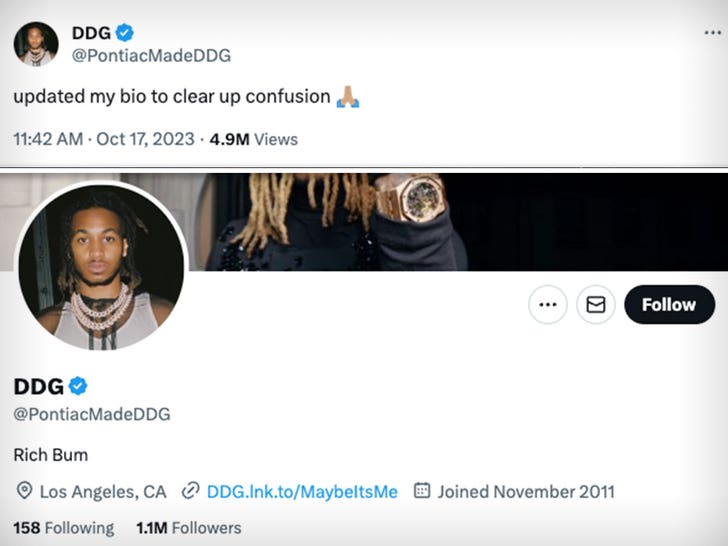Open the DDG.lnk.to/MaybeItsMe link

click(x=302, y=491)
